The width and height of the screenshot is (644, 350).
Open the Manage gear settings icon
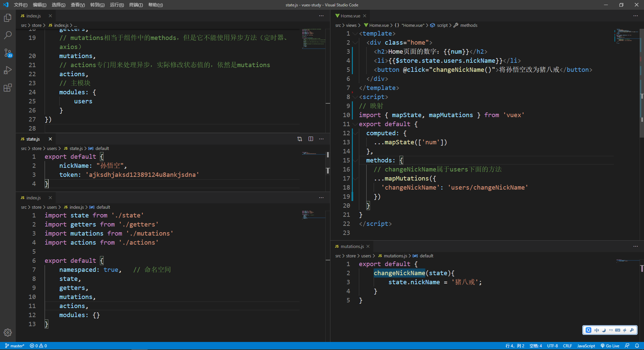point(7,332)
